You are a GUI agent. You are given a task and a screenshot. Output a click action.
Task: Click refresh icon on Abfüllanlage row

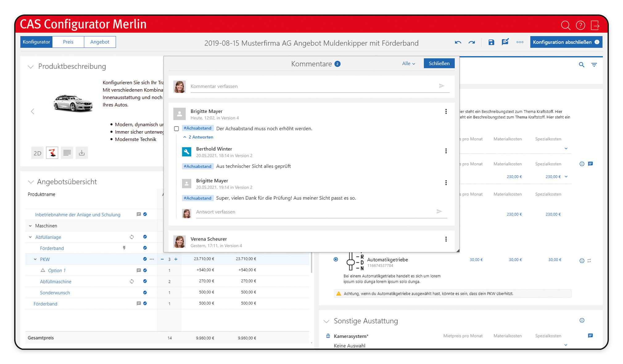click(x=132, y=237)
